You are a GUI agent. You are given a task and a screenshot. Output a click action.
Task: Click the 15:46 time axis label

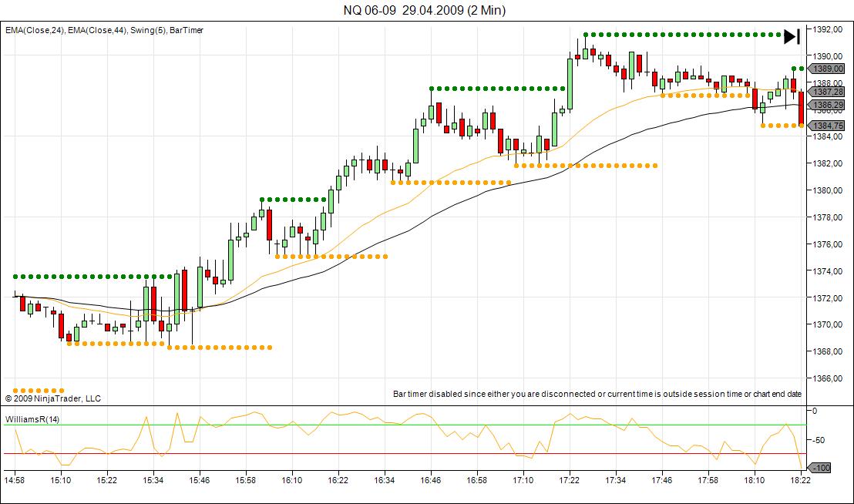[200, 480]
